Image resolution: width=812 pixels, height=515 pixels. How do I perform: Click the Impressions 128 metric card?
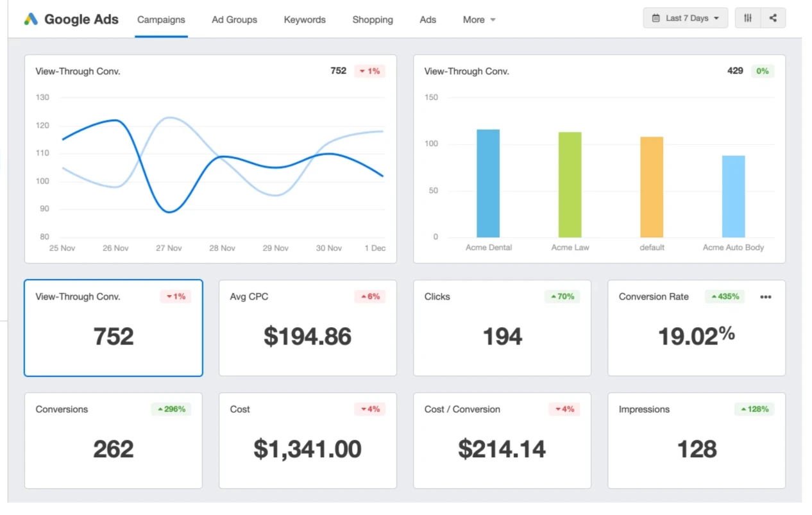click(696, 441)
